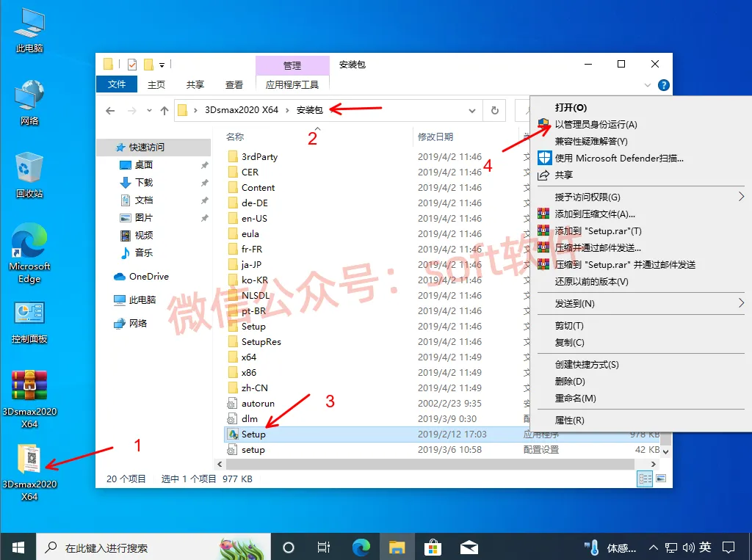
Task: Choose 添加到压缩文件(A) menu entry
Action: coord(595,214)
